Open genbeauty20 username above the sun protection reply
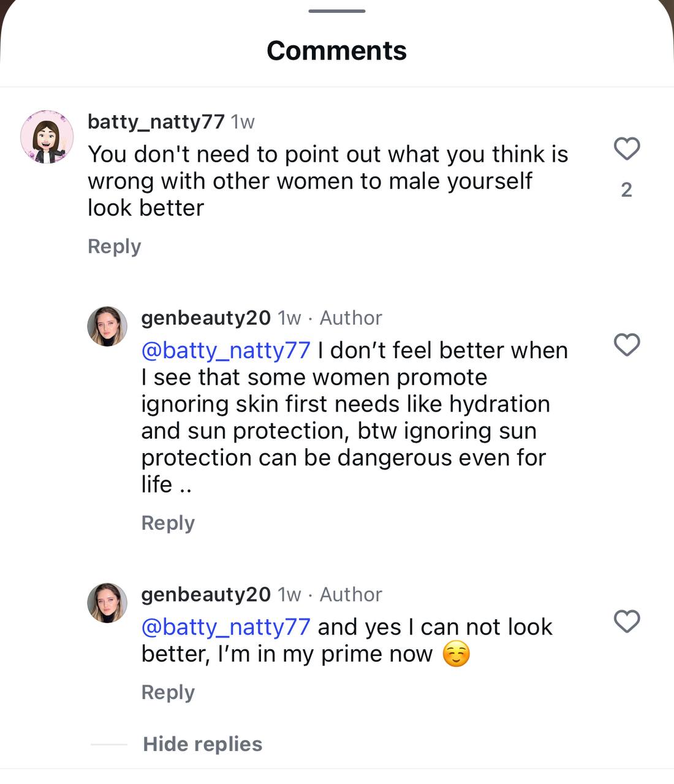674x784 pixels. [x=206, y=318]
